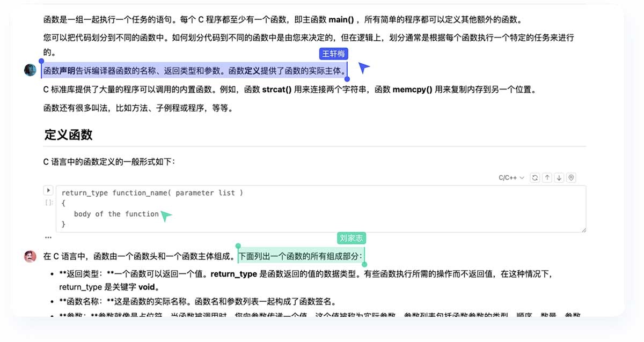Click the green comment anchor handle
Image resolution: width=644 pixels, height=342 pixels.
[x=238, y=246]
